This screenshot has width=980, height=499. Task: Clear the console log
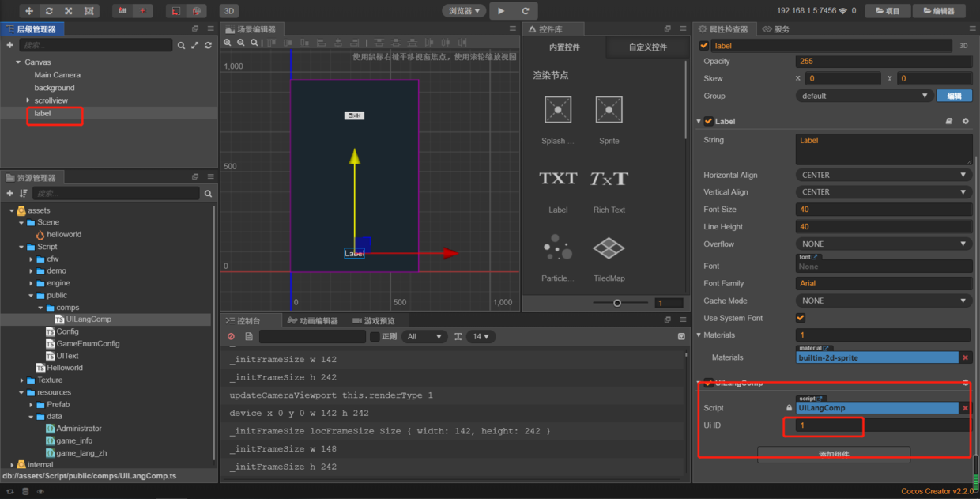point(231,337)
